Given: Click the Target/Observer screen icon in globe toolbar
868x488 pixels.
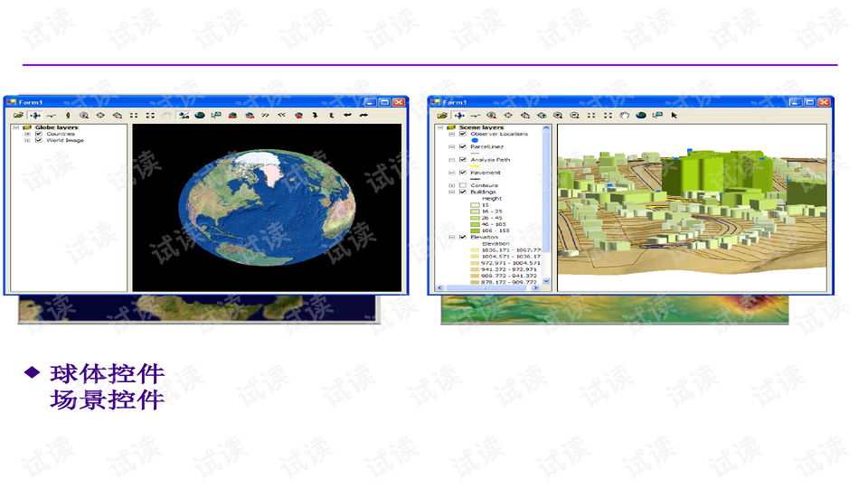Looking at the screenshot, I should tap(216, 115).
